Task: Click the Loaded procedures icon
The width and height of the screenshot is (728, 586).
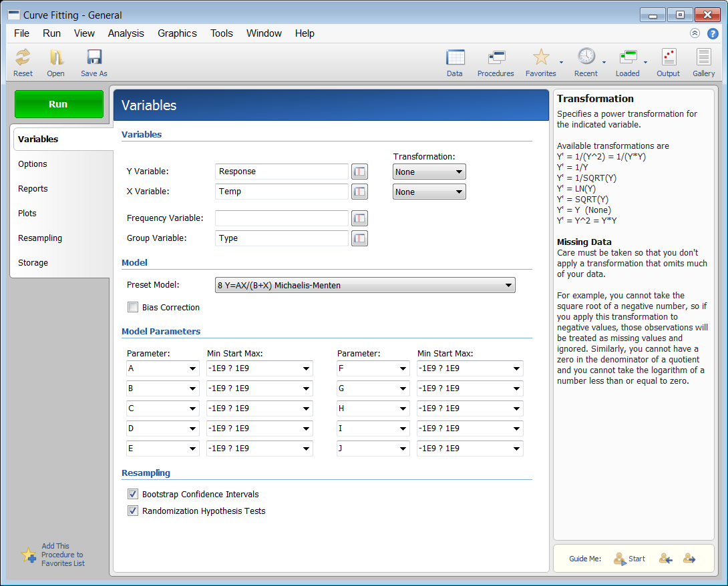Action: click(628, 57)
